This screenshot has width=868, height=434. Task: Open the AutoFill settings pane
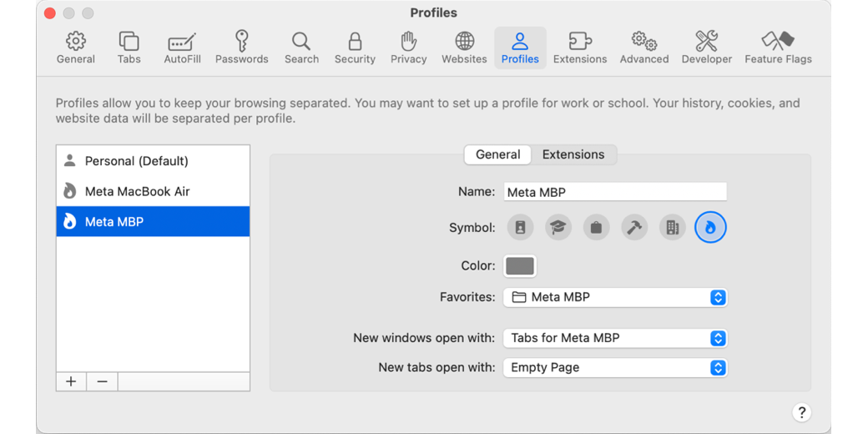182,48
